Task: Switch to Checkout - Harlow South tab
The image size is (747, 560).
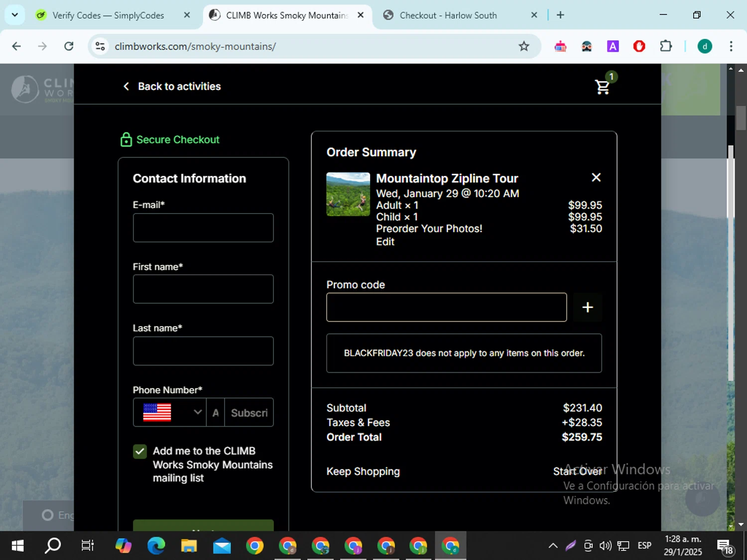Action: point(448,15)
